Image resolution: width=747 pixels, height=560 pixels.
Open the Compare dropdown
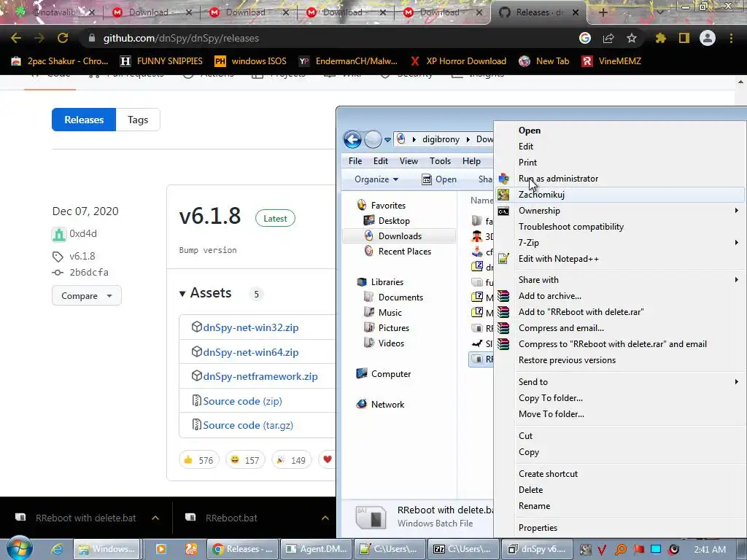coord(87,296)
